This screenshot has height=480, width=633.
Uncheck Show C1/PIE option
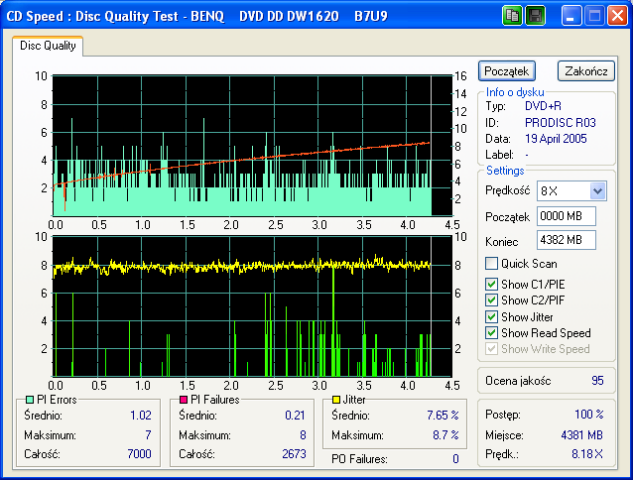pos(491,284)
